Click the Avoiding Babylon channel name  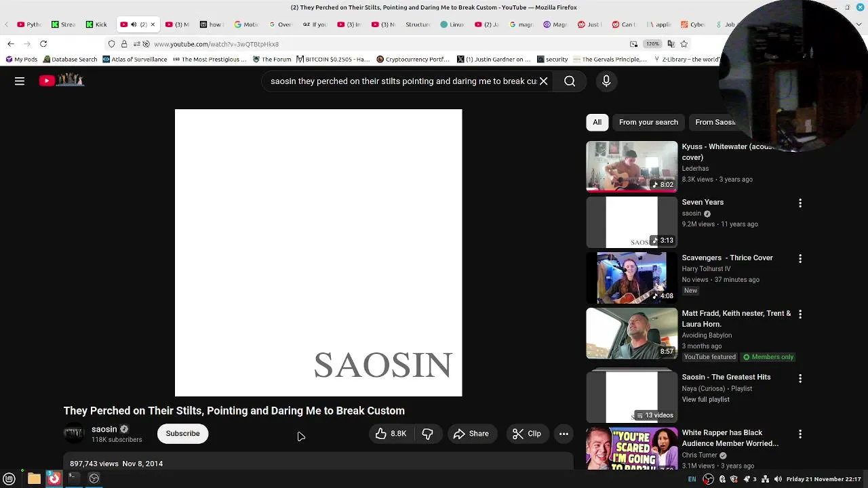[x=707, y=335]
